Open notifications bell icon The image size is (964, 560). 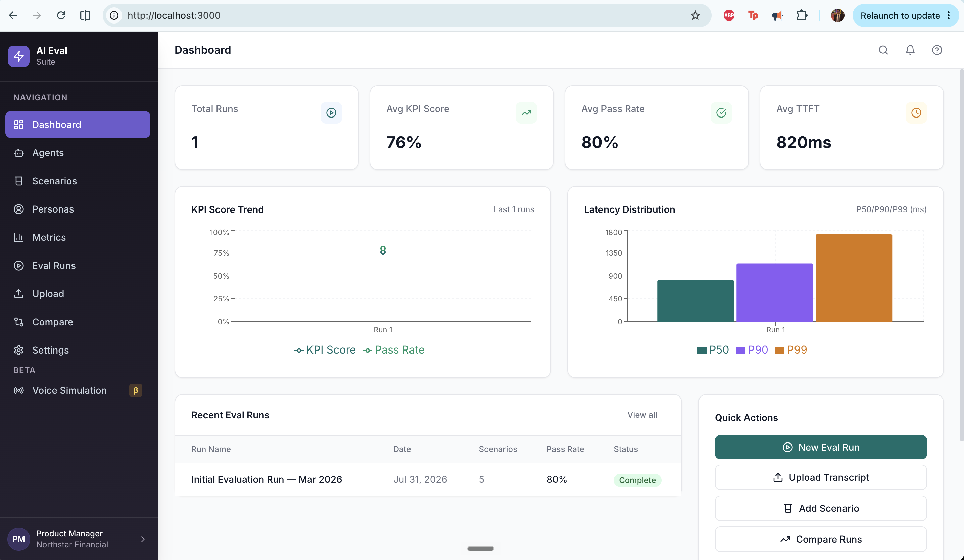pyautogui.click(x=910, y=50)
